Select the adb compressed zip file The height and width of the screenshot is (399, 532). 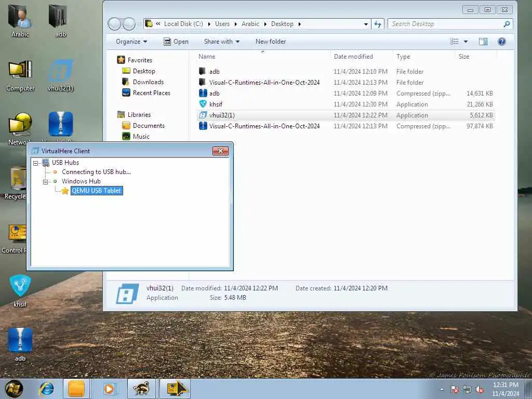(x=345, y=94)
